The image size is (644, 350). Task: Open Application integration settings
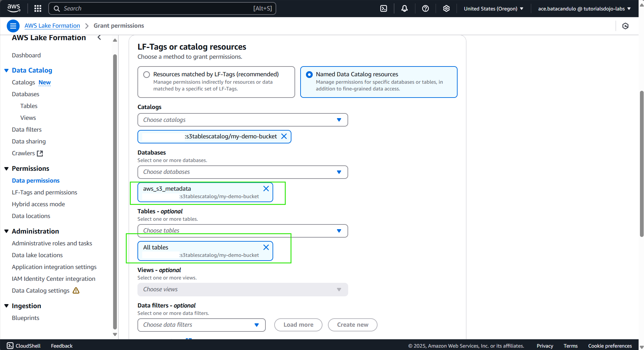pyautogui.click(x=54, y=267)
